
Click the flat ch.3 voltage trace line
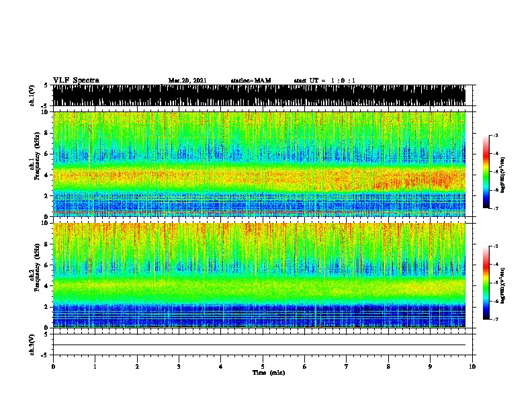[x=259, y=345]
